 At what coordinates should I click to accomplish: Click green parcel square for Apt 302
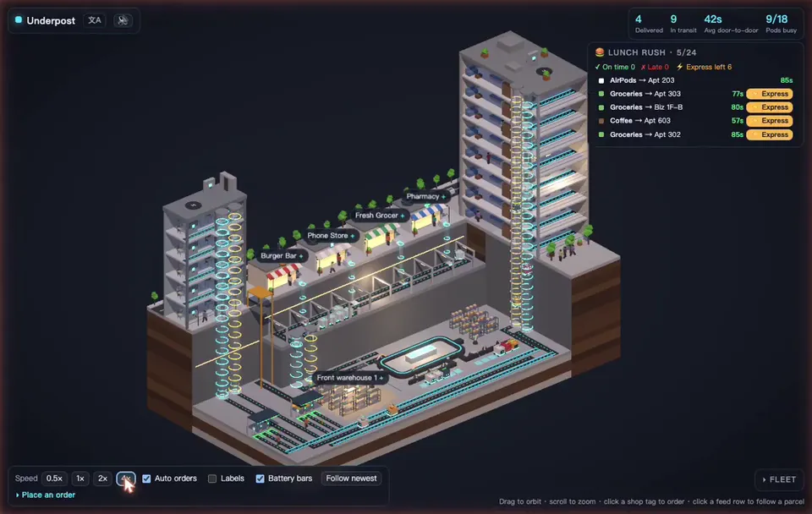point(601,134)
